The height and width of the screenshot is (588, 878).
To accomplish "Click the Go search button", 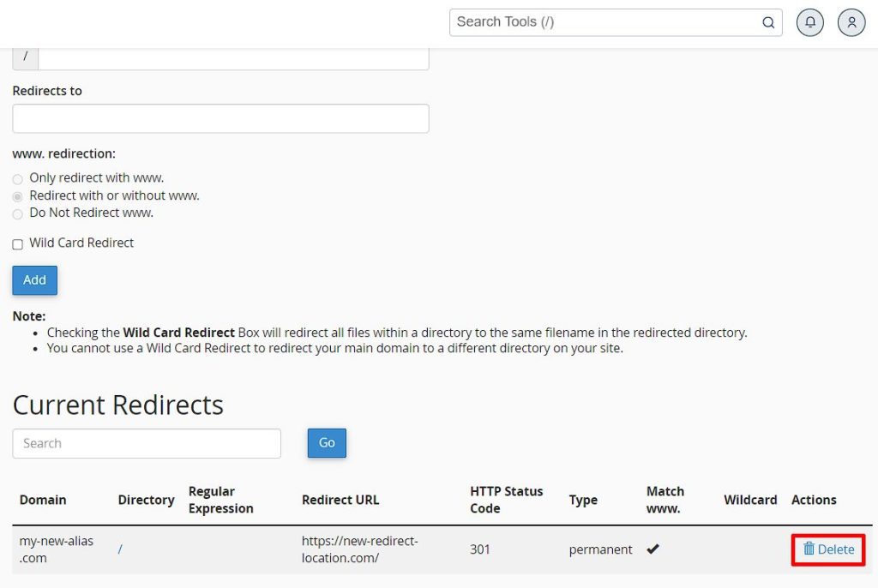I will tap(327, 443).
